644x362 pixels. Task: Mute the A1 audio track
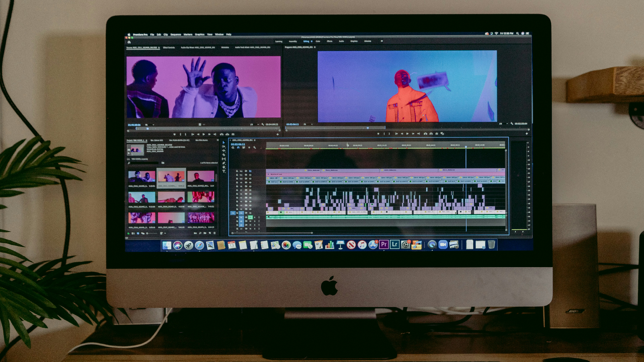250,217
